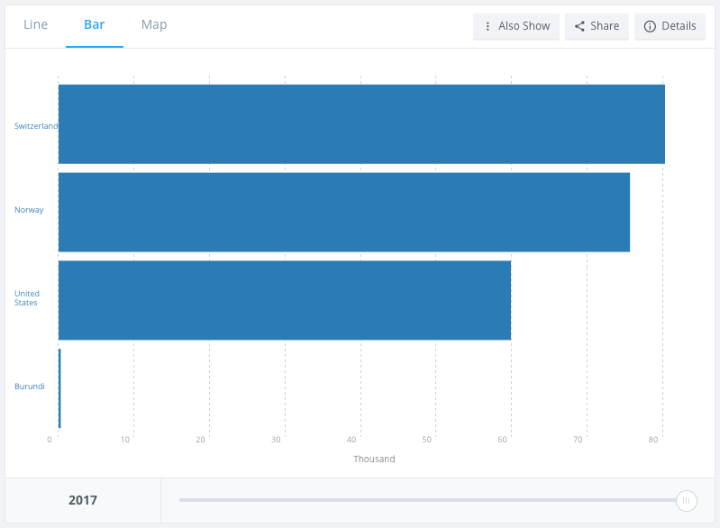The image size is (720, 528).
Task: Click the small Burundi bar
Action: click(x=59, y=388)
